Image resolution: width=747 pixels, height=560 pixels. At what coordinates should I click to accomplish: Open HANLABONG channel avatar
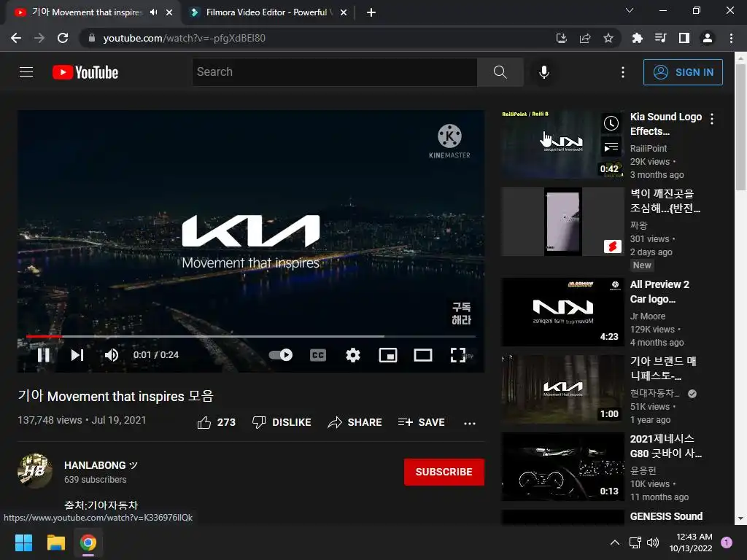tap(35, 471)
